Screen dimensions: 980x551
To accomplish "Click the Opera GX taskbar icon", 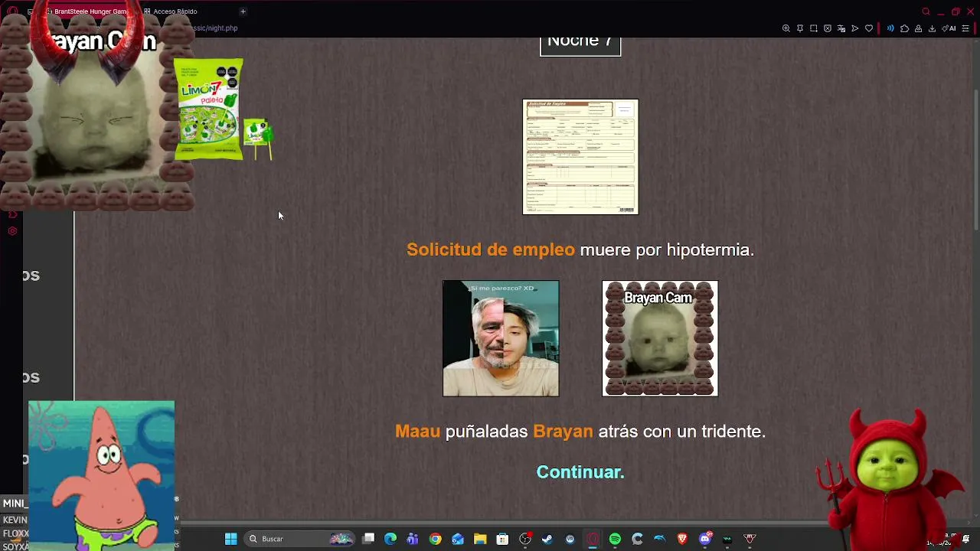I will (593, 539).
